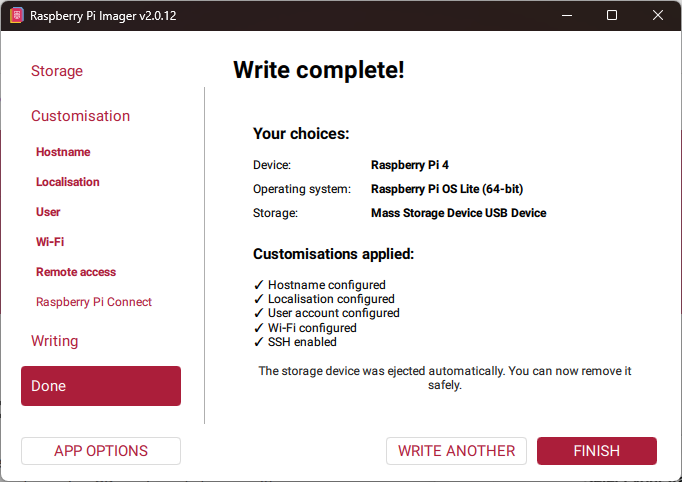The height and width of the screenshot is (482, 682).
Task: Click the WRITE ANOTHER button
Action: [x=456, y=451]
